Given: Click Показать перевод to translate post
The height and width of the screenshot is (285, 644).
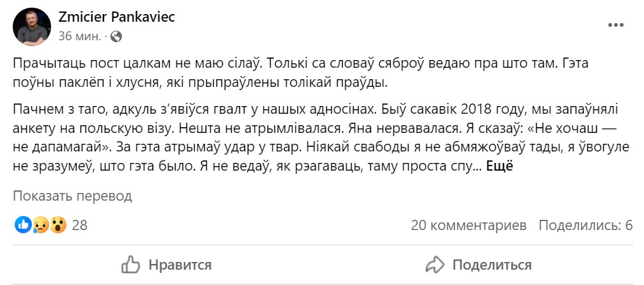Looking at the screenshot, I should (72, 196).
